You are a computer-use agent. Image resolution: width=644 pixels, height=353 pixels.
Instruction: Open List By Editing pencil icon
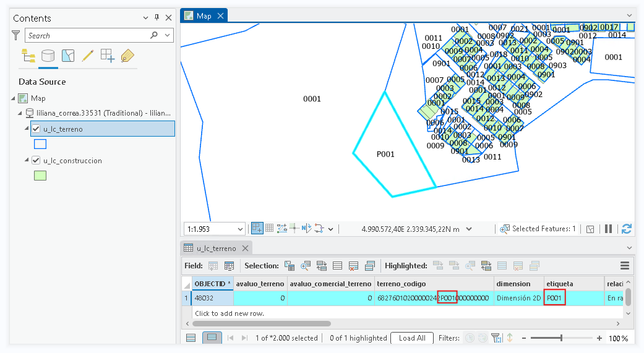pyautogui.click(x=87, y=56)
